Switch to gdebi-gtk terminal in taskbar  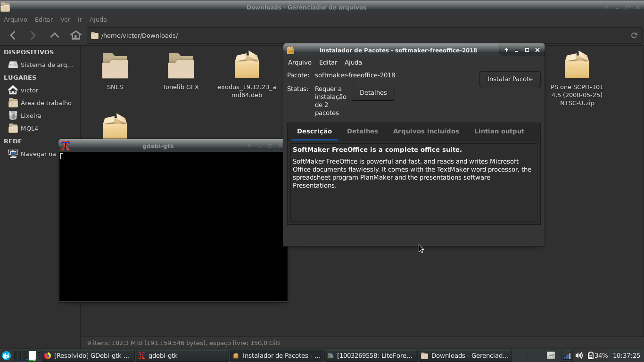(x=182, y=355)
